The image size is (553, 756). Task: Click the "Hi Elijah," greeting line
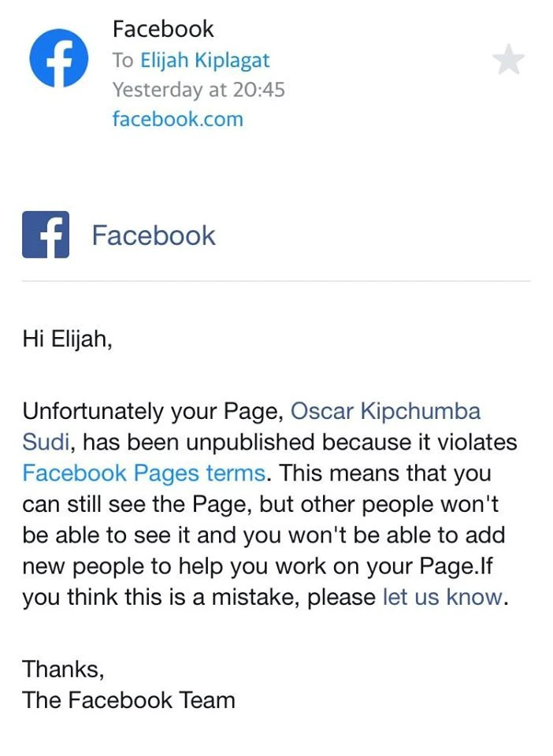(68, 339)
